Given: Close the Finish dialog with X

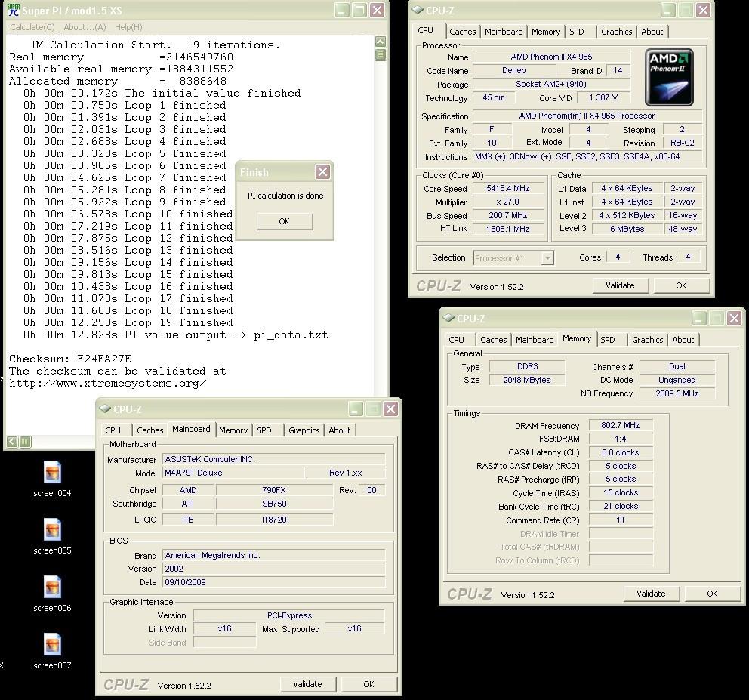Looking at the screenshot, I should click(x=323, y=172).
